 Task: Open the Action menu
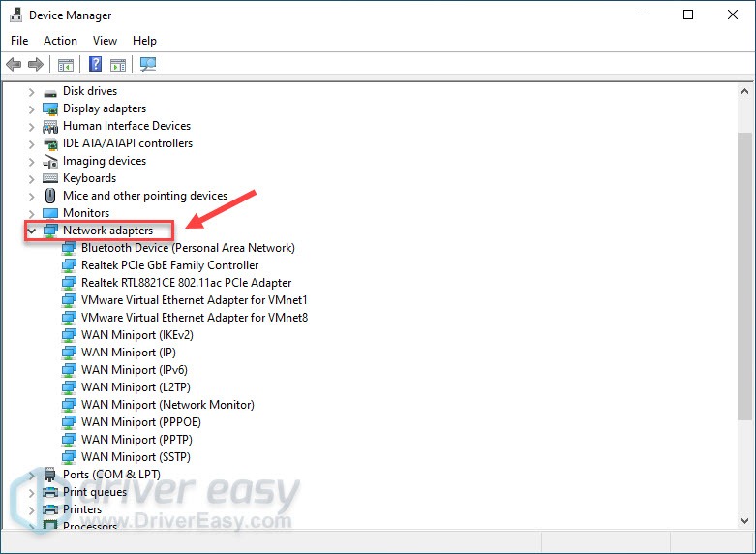click(60, 41)
